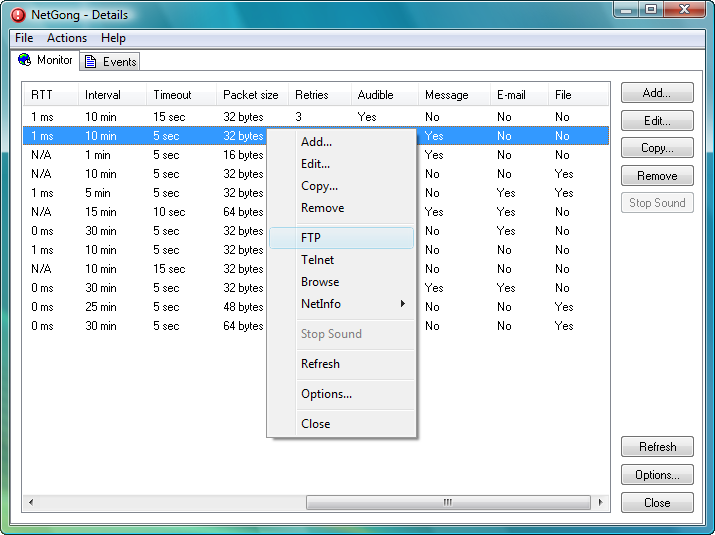This screenshot has width=715, height=535.
Task: Open the Actions menu
Action: [x=67, y=38]
